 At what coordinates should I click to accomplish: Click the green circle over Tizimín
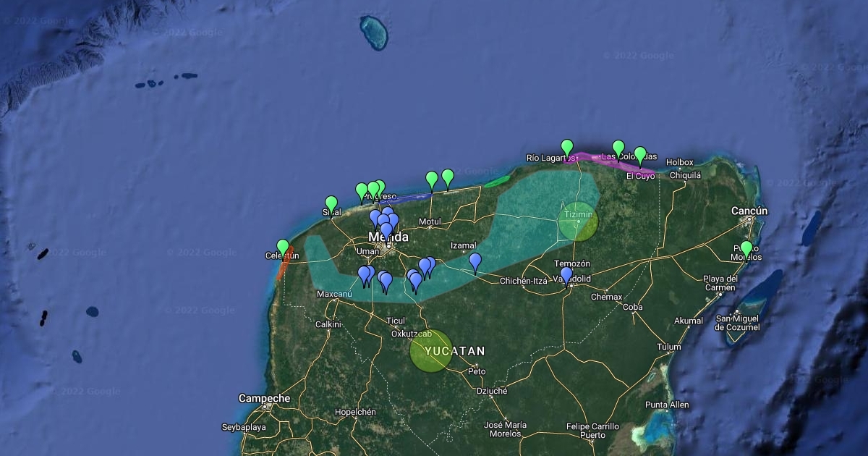pos(578,221)
